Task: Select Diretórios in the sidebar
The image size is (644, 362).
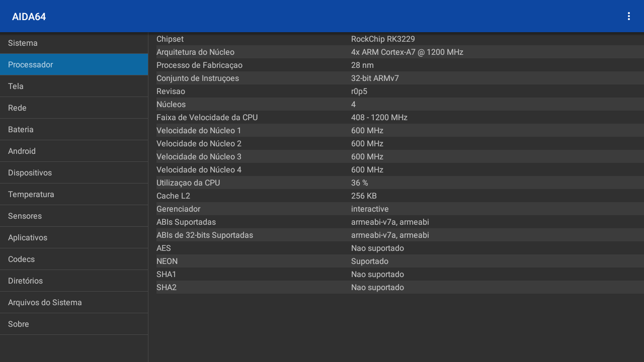Action: pyautogui.click(x=74, y=281)
